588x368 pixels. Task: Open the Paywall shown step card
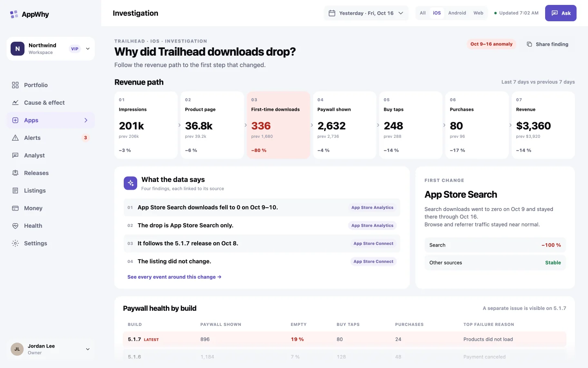coord(344,125)
